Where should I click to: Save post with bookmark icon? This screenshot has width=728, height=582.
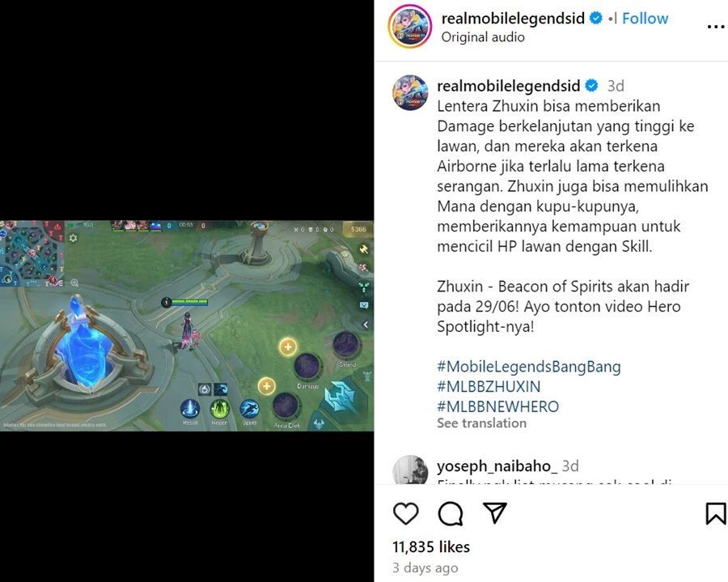point(716,513)
